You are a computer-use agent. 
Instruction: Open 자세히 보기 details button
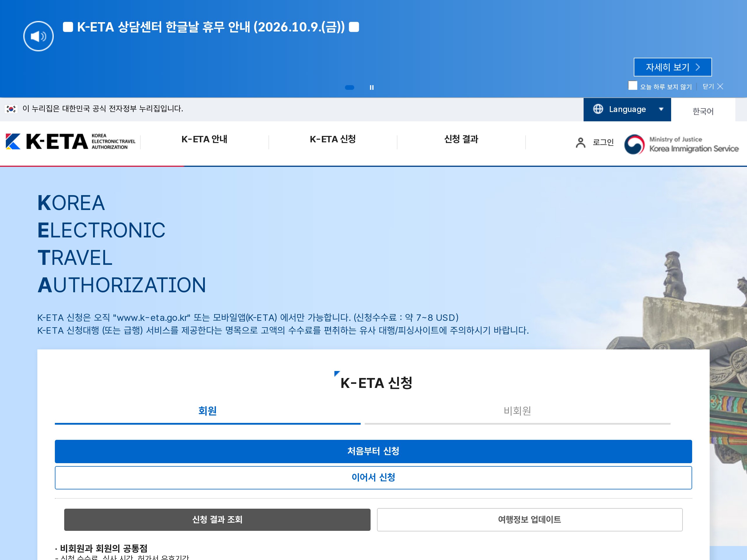[x=672, y=67]
